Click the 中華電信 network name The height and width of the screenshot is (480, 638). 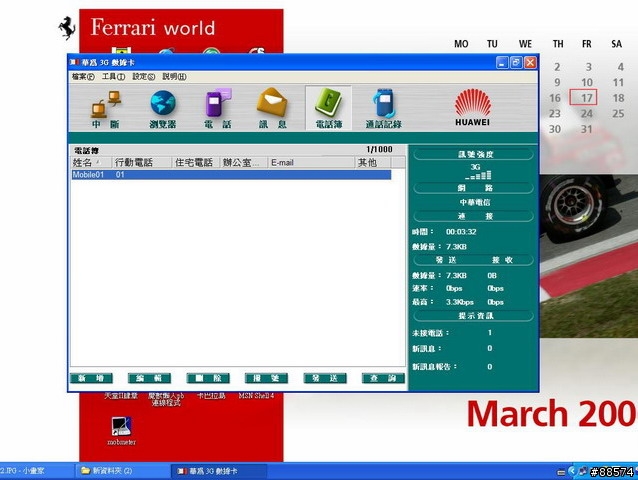475,202
